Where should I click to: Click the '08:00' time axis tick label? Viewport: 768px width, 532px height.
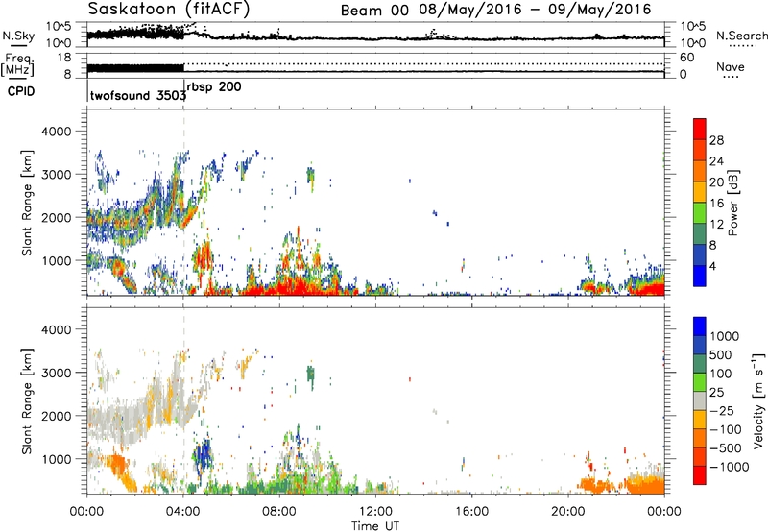[x=279, y=512]
